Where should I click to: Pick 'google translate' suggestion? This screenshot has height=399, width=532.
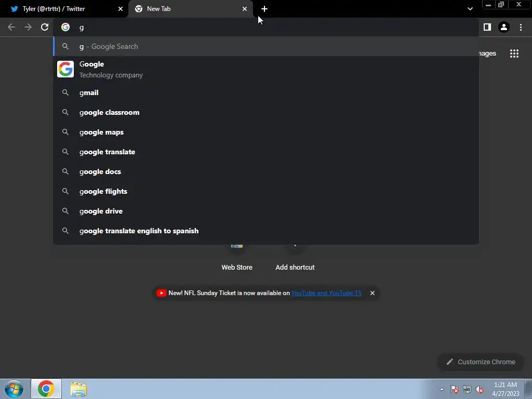(x=266, y=152)
